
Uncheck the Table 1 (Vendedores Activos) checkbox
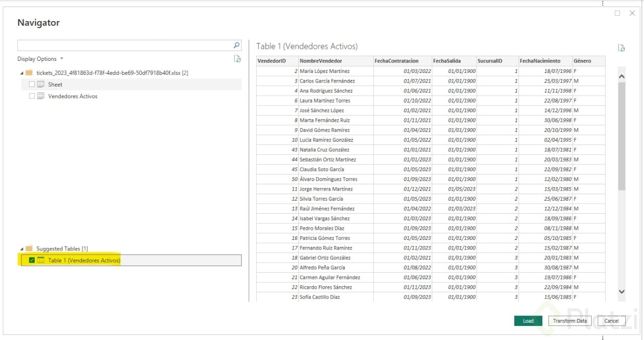click(32, 260)
